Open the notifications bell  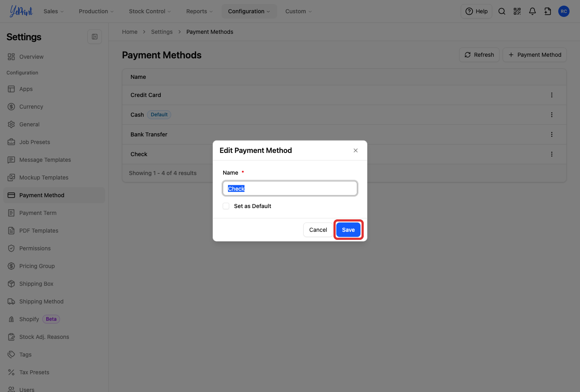click(x=532, y=11)
